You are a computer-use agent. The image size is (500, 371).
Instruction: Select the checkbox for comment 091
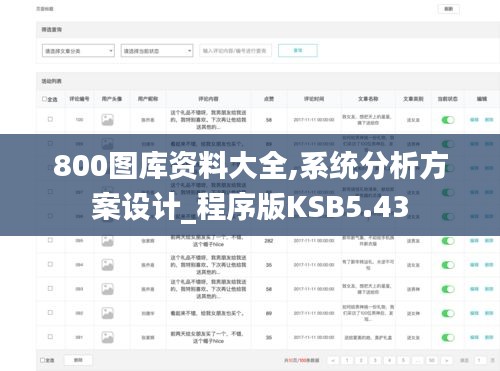pyautogui.click(x=50, y=337)
